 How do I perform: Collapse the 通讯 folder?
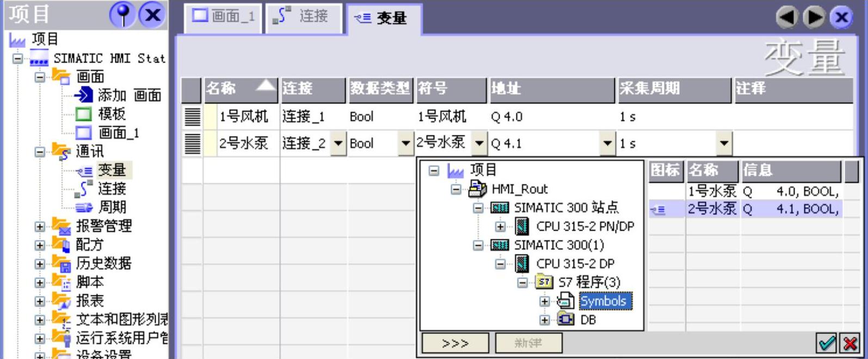(40, 152)
